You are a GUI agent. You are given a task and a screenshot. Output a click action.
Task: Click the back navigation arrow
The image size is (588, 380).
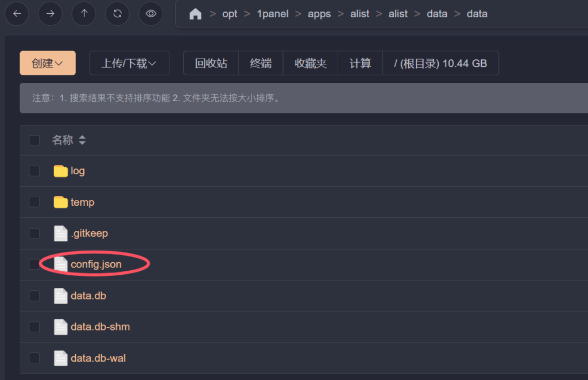pos(17,14)
